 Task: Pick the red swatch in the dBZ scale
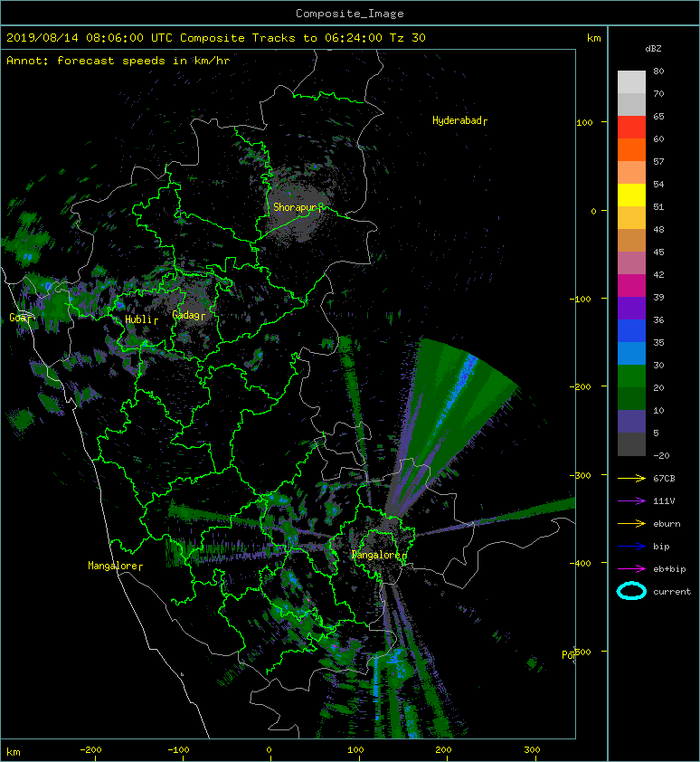631,128
